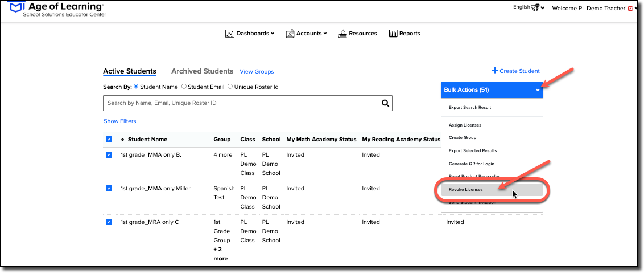Open the View Groups link

tap(257, 72)
